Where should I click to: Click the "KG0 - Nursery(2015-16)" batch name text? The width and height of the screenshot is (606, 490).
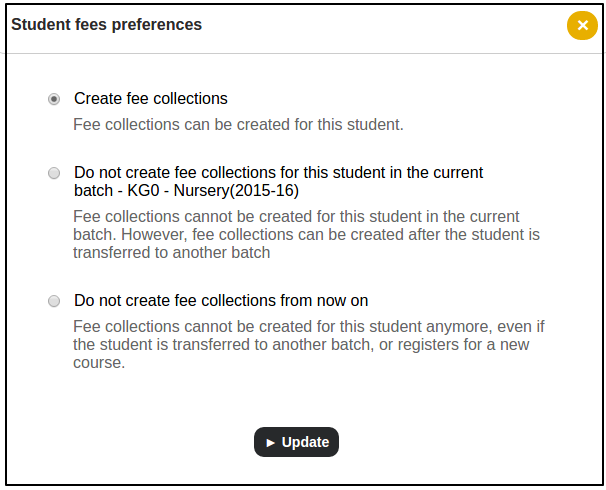(x=213, y=190)
